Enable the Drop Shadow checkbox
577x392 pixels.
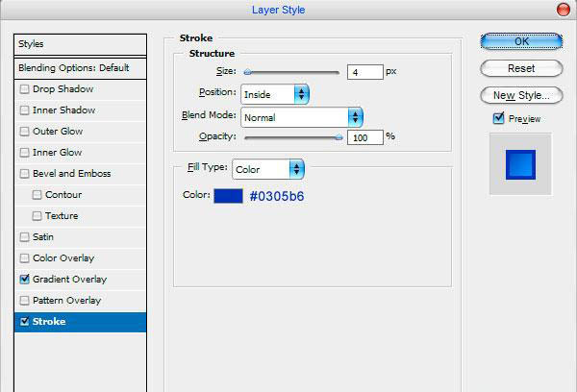24,89
